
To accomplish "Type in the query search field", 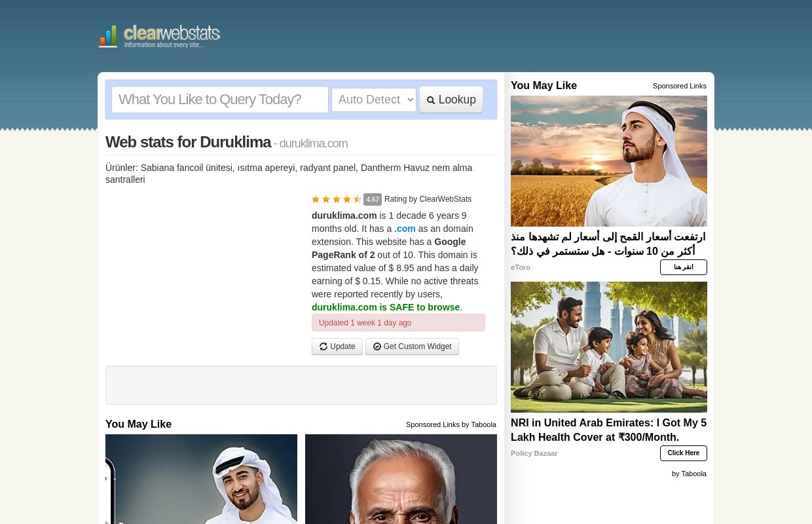I will (x=219, y=100).
